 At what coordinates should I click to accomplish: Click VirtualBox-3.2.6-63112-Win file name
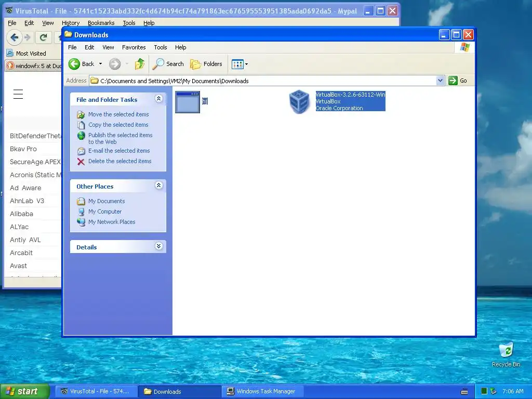click(351, 95)
